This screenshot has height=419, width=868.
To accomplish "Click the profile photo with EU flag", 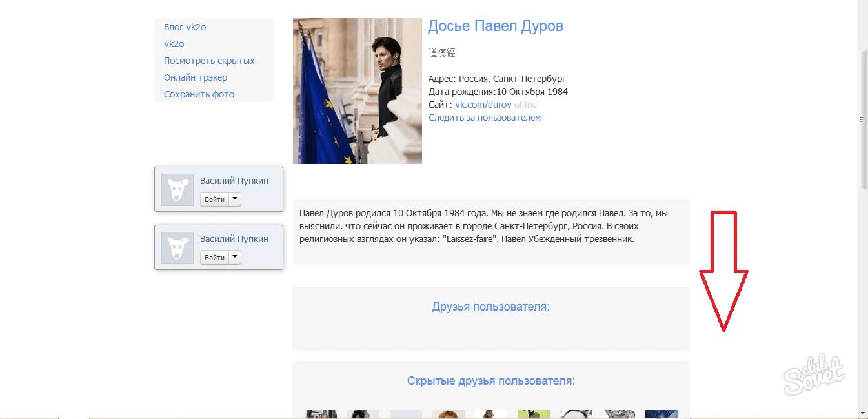I will [x=358, y=91].
